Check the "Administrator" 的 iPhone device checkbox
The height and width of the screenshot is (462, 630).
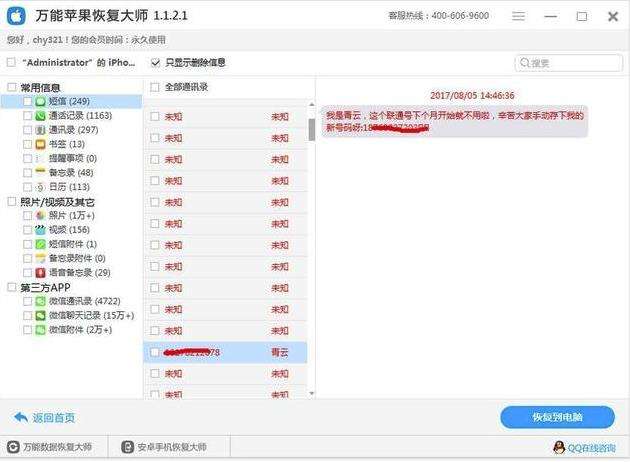click(x=11, y=62)
